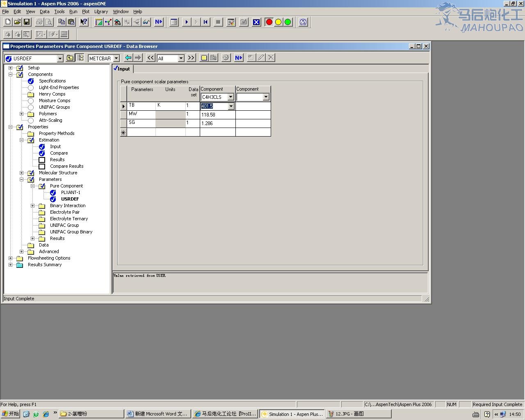Open the Library menu

(101, 11)
